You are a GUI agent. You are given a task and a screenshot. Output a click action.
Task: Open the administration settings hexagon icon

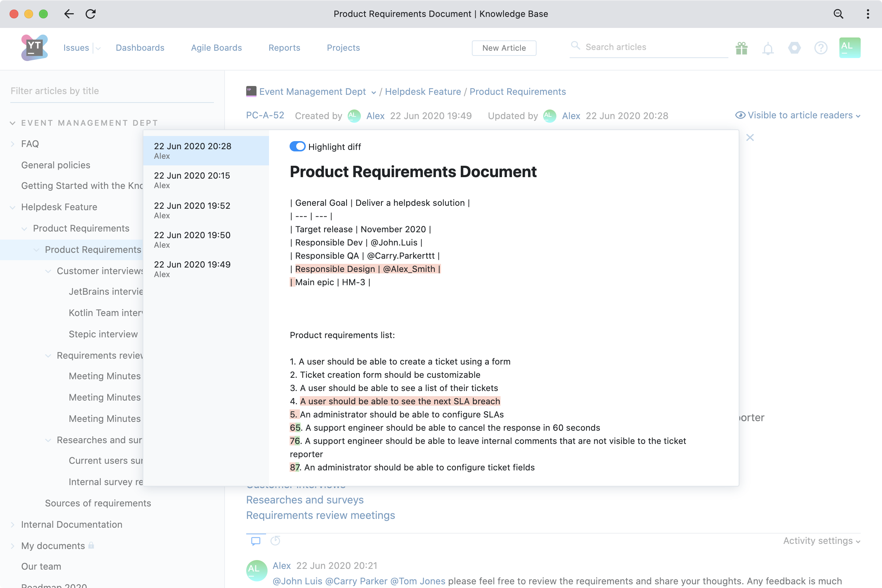(x=794, y=48)
